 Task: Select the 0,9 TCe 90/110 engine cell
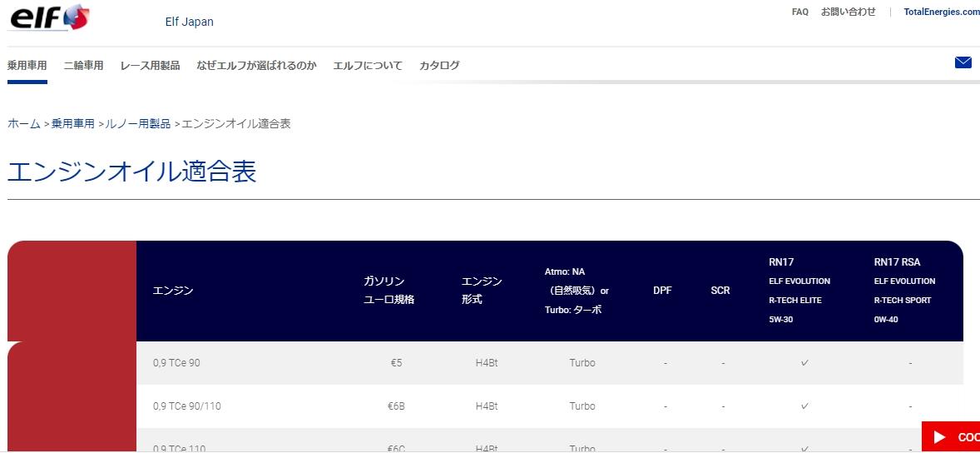coord(187,406)
